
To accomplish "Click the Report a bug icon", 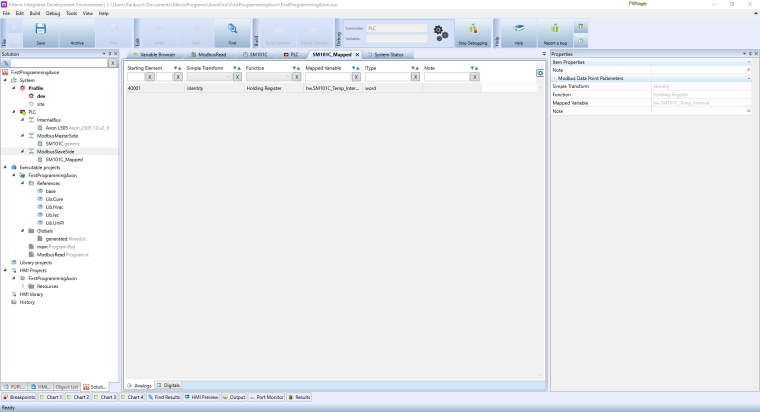I will (x=555, y=29).
